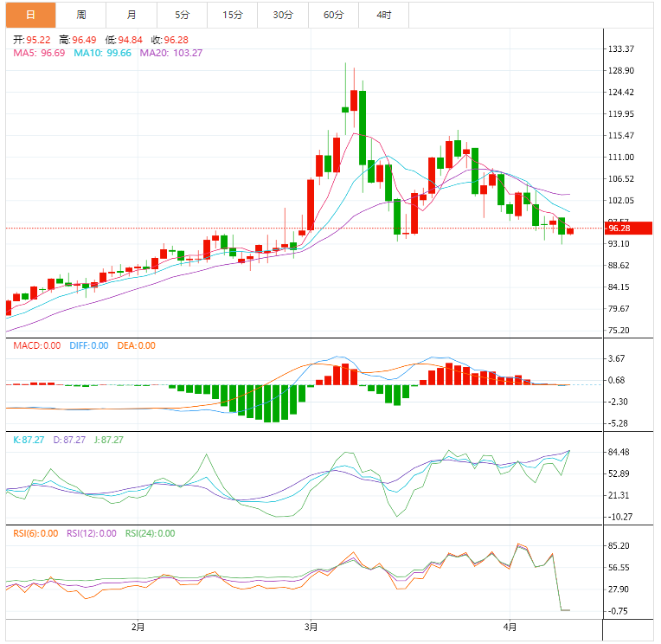
Task: Select the 60分 interval tab
Action: pos(333,15)
